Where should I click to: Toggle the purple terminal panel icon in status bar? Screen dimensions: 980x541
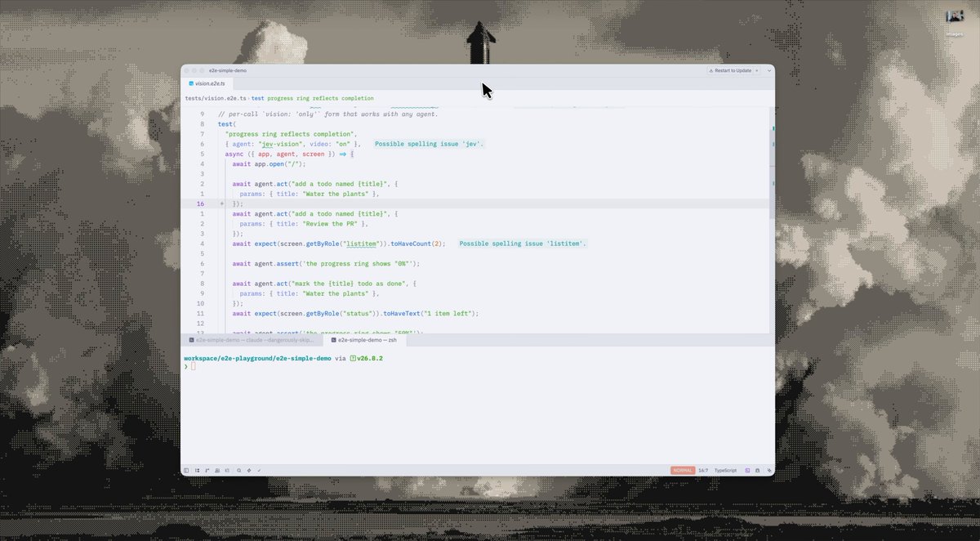click(747, 470)
